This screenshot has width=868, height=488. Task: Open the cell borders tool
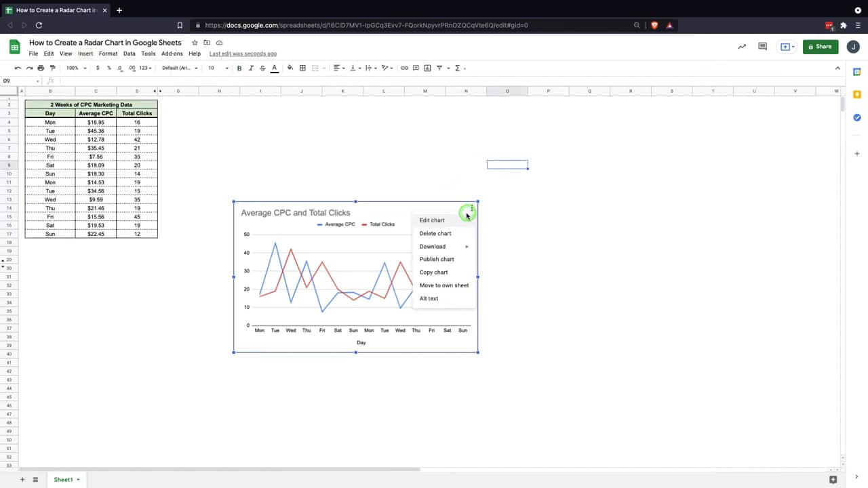tap(302, 68)
